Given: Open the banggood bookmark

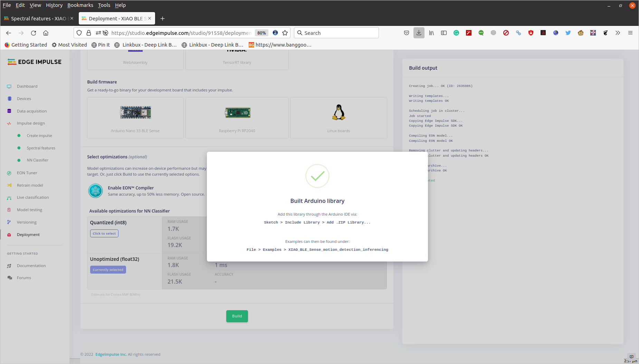Looking at the screenshot, I should pos(280,45).
